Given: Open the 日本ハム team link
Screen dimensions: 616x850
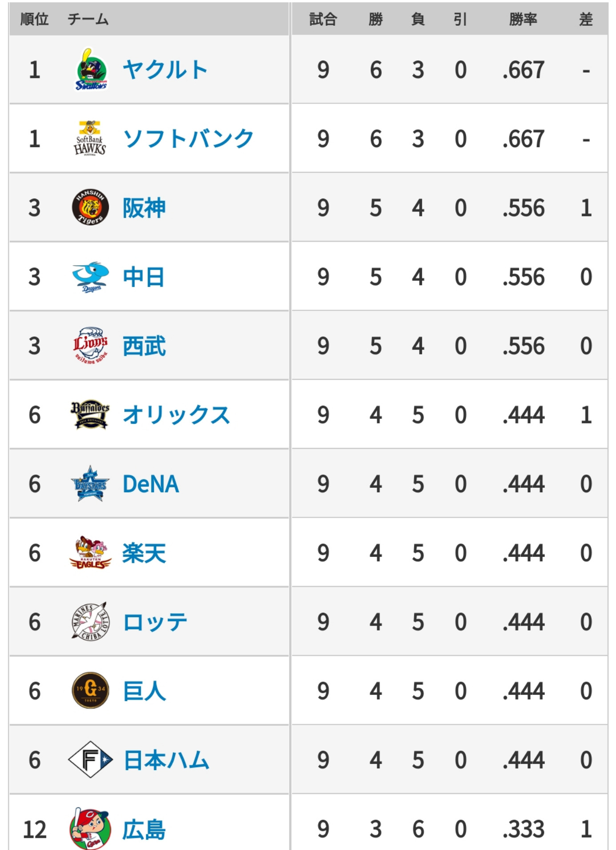Looking at the screenshot, I should click(x=166, y=759).
